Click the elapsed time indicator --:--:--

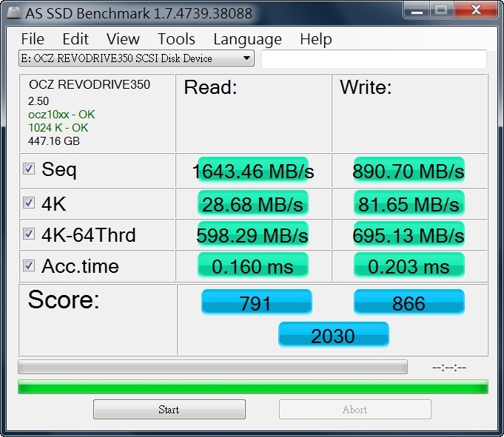coord(449,367)
